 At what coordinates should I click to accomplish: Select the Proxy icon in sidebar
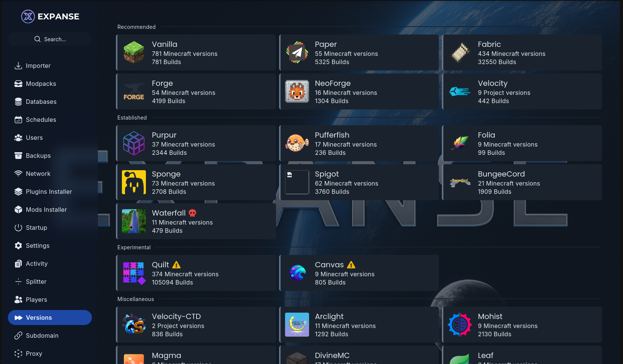pyautogui.click(x=18, y=354)
